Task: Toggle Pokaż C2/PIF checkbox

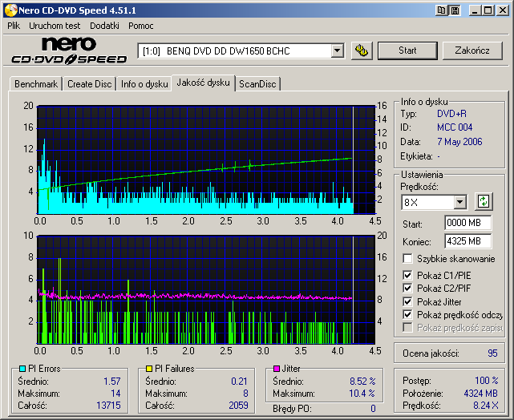Action: click(407, 288)
